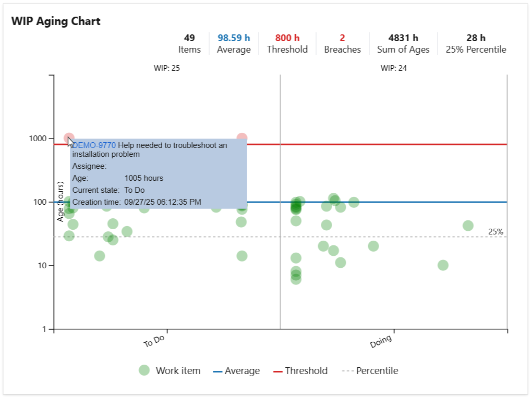532x398 pixels.
Task: Click the Breaches count showing 2
Action: pyautogui.click(x=342, y=43)
